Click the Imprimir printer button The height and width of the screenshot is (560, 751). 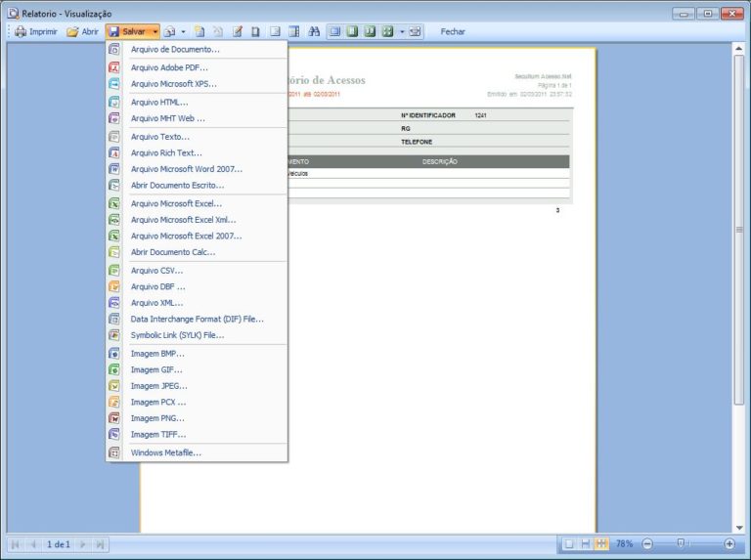coord(36,31)
